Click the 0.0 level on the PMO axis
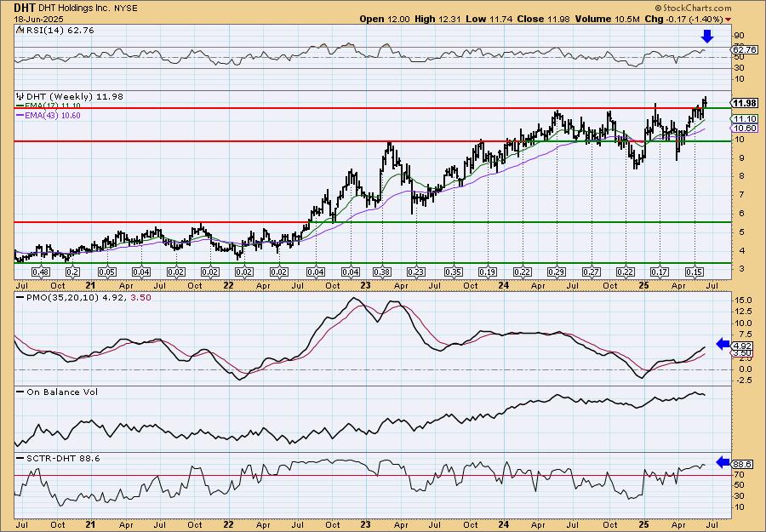The width and height of the screenshot is (766, 532). pyautogui.click(x=744, y=369)
